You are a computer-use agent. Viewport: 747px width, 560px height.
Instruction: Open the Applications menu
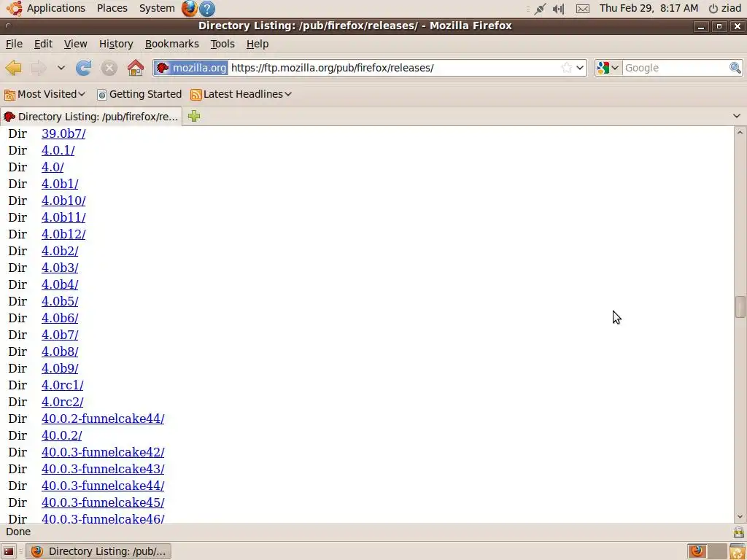[46, 8]
